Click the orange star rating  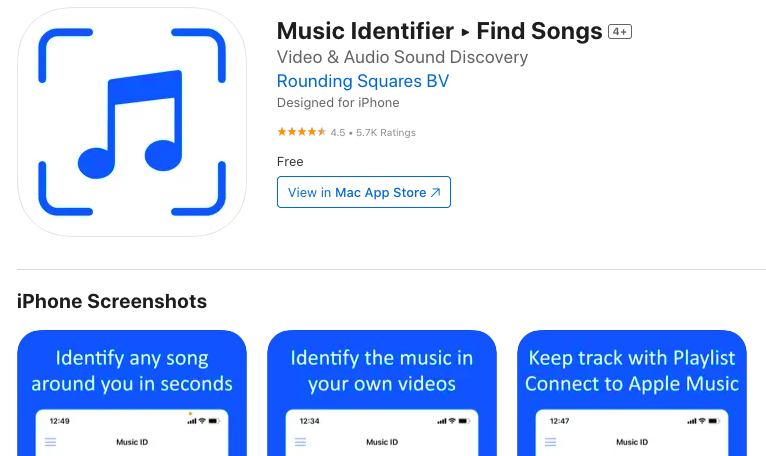point(301,132)
